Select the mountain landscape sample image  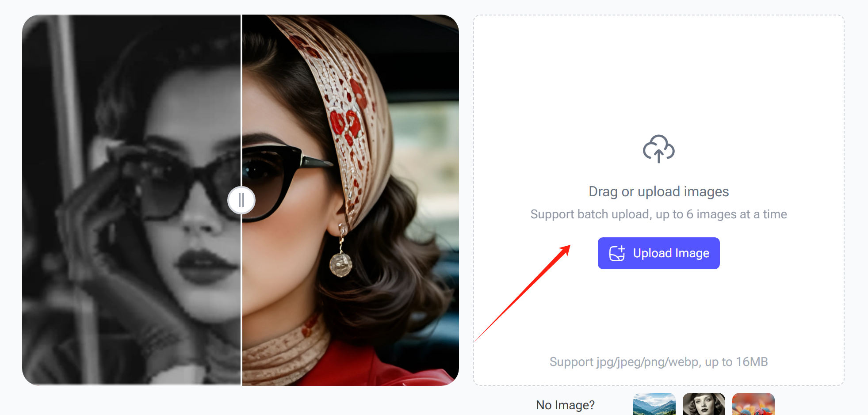(x=653, y=405)
